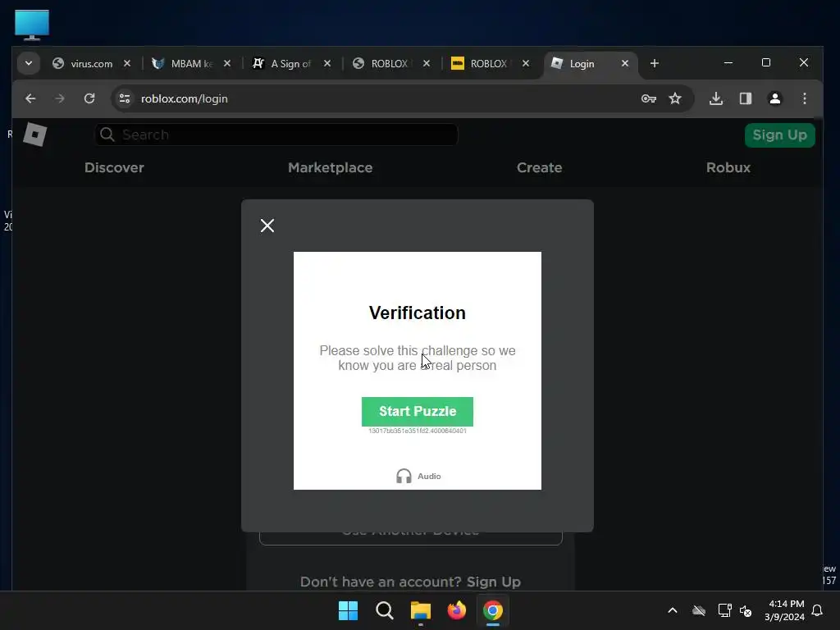840x630 pixels.
Task: Open the Robux page
Action: pos(728,167)
